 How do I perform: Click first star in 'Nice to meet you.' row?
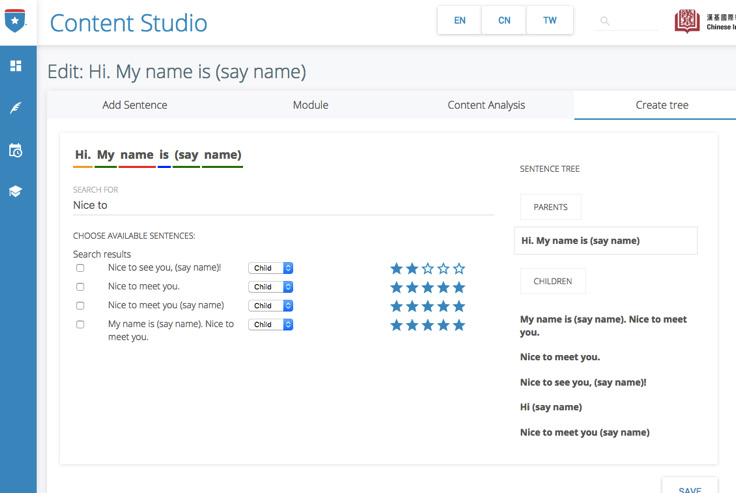click(x=397, y=287)
